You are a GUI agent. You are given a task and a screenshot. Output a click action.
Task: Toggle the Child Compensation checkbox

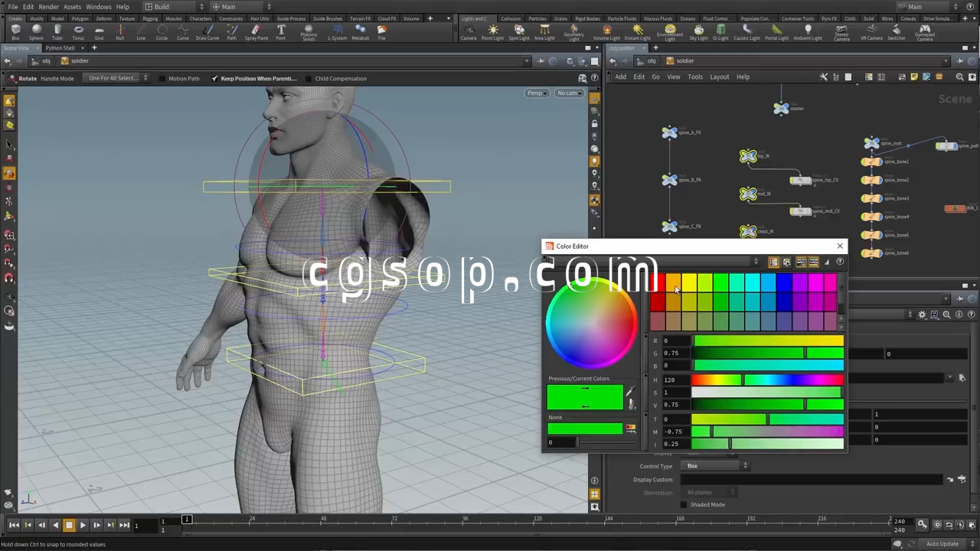[x=309, y=78]
